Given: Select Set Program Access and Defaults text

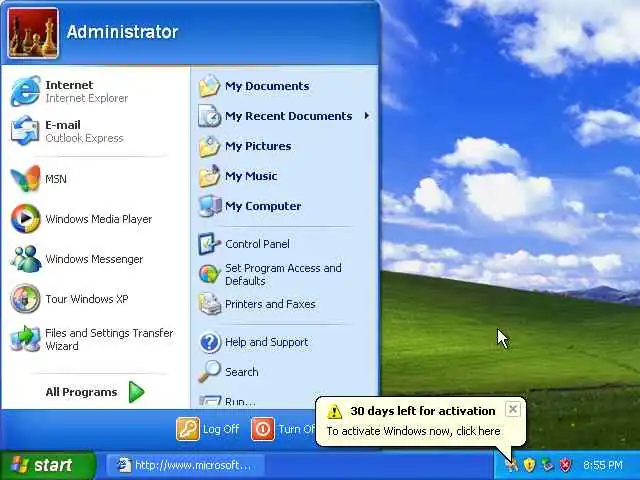Looking at the screenshot, I should [283, 274].
